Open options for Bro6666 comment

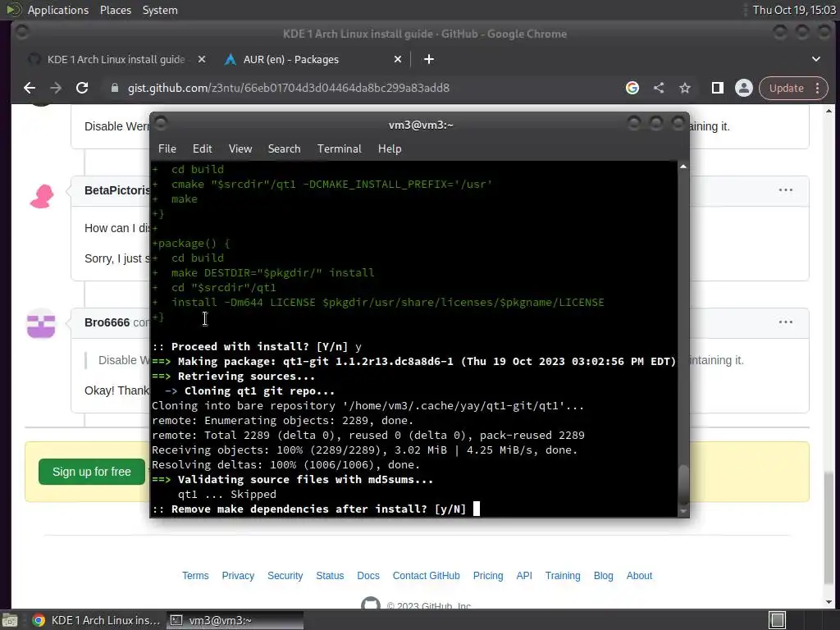click(x=785, y=322)
